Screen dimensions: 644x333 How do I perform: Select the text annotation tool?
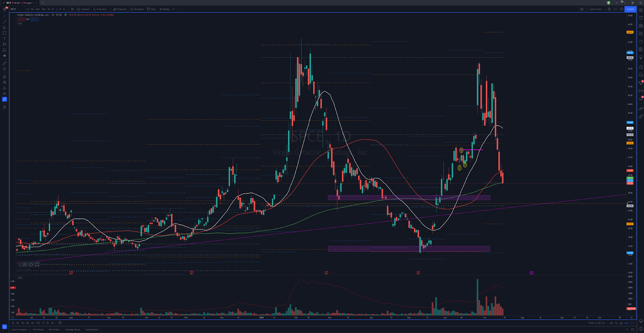[4, 39]
